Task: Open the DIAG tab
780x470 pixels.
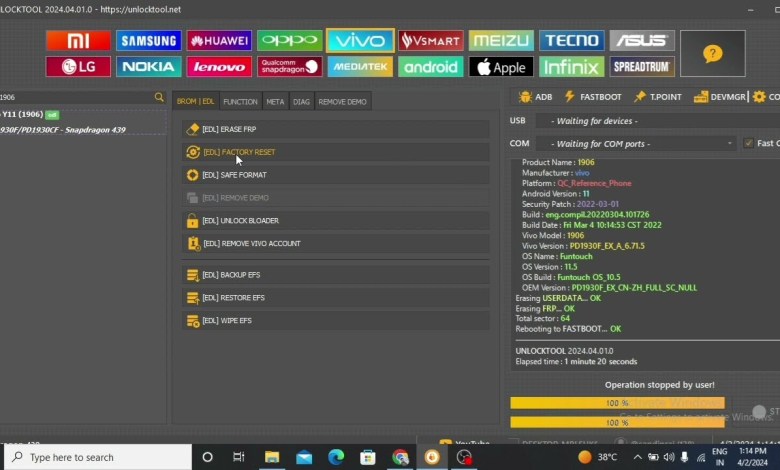Action: click(x=301, y=102)
